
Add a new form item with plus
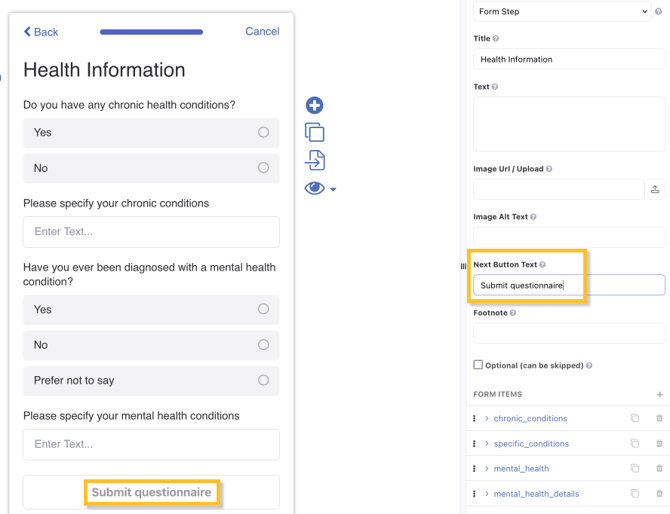[x=659, y=395]
